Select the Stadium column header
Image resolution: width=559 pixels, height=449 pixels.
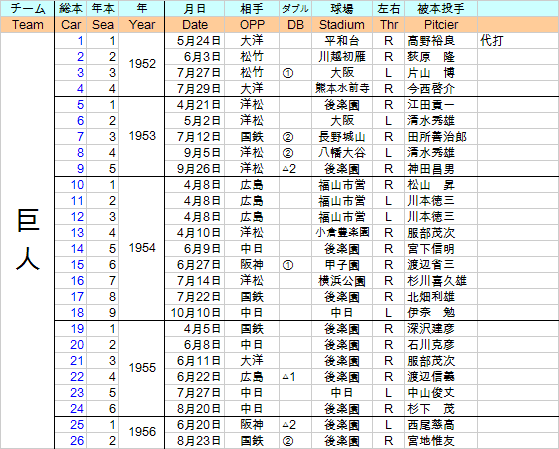[x=342, y=25]
